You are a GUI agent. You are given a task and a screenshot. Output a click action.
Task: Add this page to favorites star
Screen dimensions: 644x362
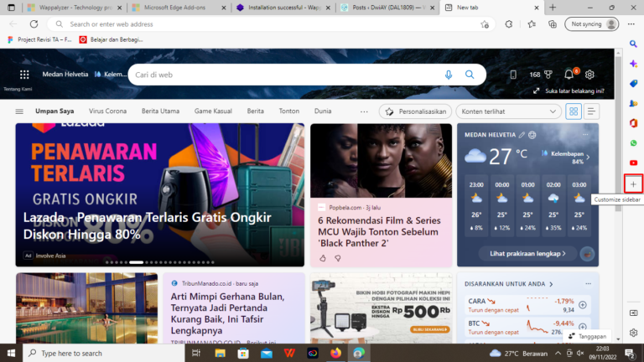coord(485,24)
